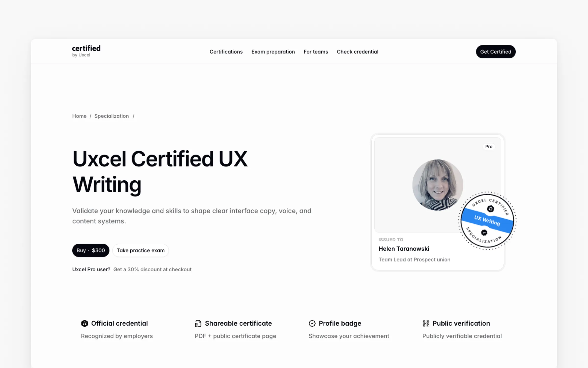Click the Profile badge checkmark icon
The height and width of the screenshot is (368, 588).
click(312, 323)
